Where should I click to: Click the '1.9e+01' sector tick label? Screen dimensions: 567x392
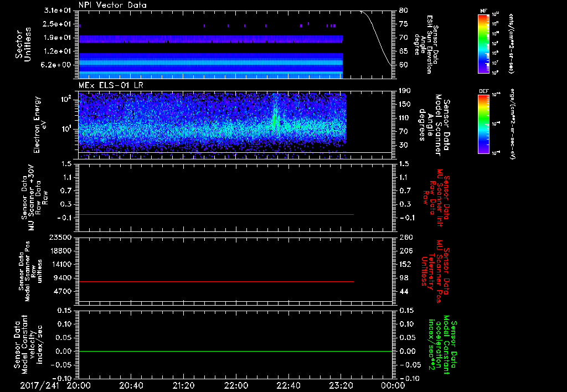pos(58,38)
